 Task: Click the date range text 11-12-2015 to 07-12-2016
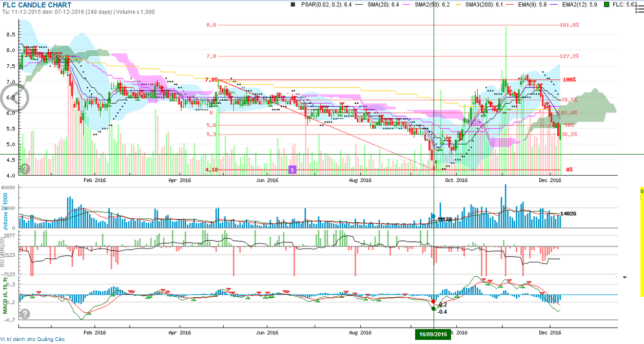(56, 11)
